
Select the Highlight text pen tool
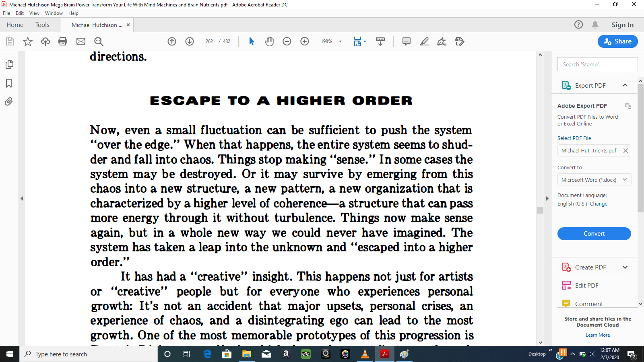[424, 41]
